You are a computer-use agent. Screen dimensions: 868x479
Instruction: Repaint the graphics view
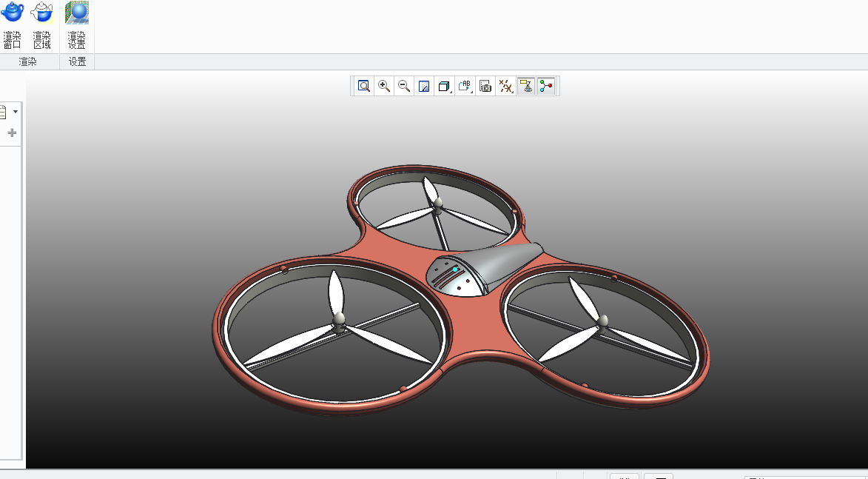424,86
